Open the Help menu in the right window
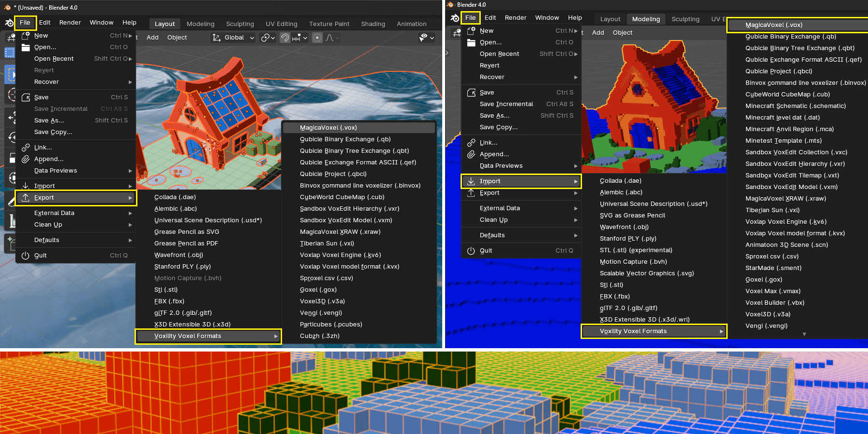The width and height of the screenshot is (868, 434). [575, 18]
